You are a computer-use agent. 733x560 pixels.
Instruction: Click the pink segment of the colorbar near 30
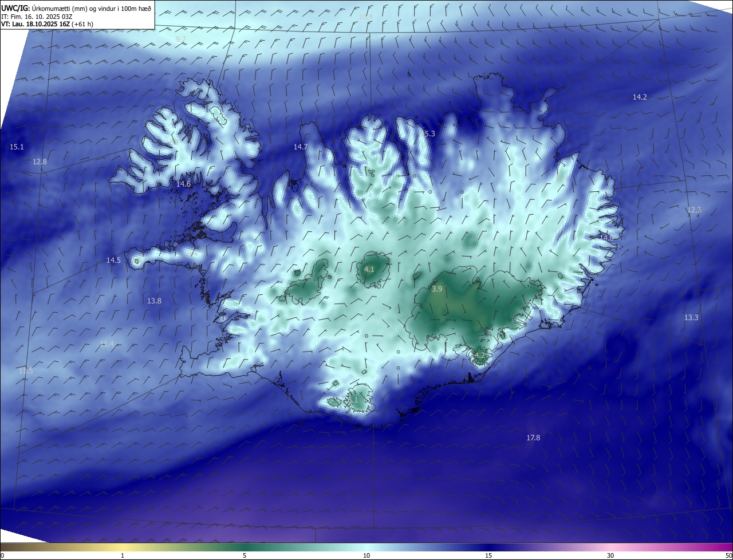(610, 547)
